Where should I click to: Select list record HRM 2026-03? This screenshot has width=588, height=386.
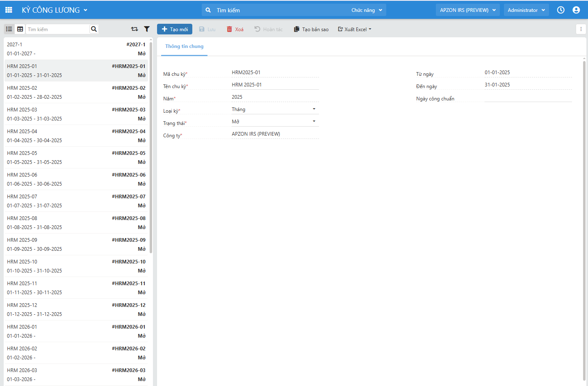coord(76,375)
